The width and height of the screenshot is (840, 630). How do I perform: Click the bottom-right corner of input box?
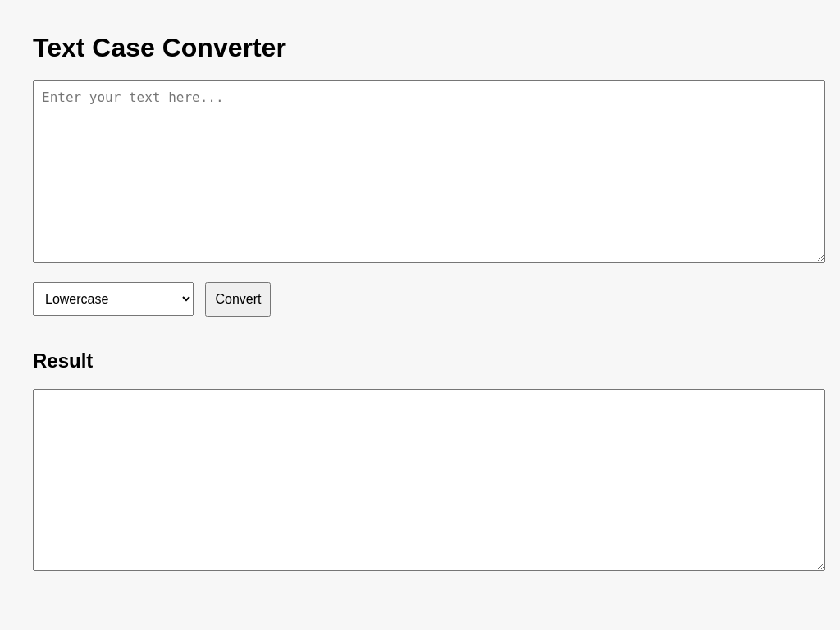819,256
